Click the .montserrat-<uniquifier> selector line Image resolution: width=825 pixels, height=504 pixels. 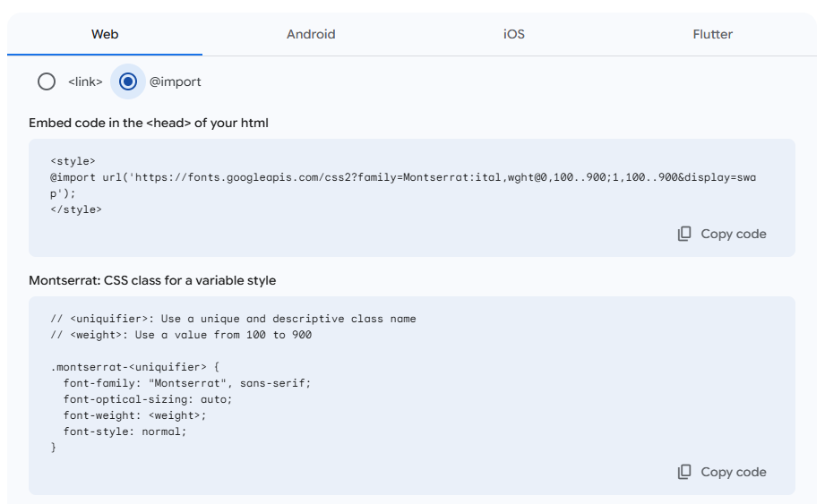point(134,367)
